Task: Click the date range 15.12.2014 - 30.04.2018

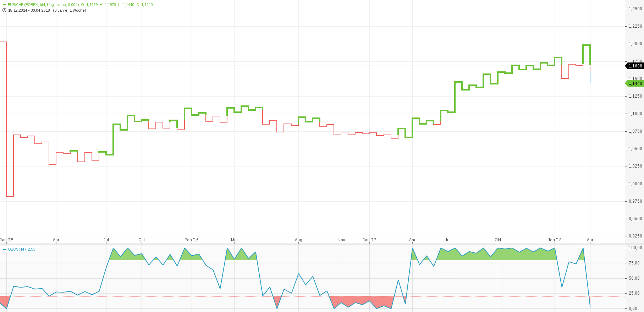Action: (29, 10)
